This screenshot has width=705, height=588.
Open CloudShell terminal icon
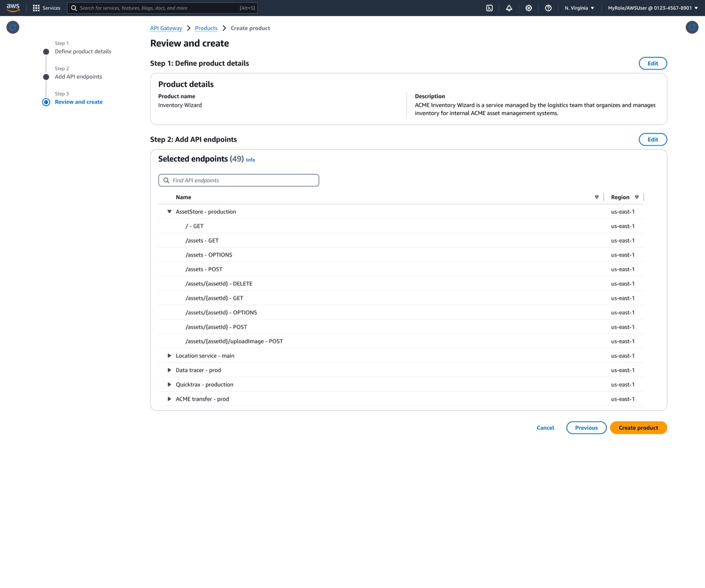click(x=489, y=8)
